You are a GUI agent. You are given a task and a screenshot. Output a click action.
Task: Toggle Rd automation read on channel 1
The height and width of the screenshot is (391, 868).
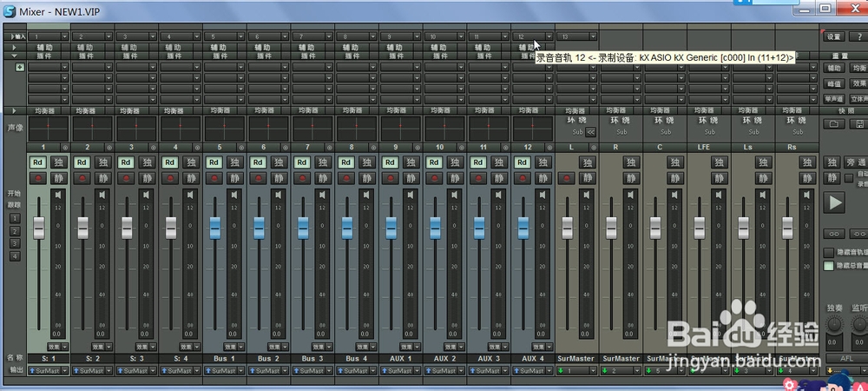tap(37, 162)
